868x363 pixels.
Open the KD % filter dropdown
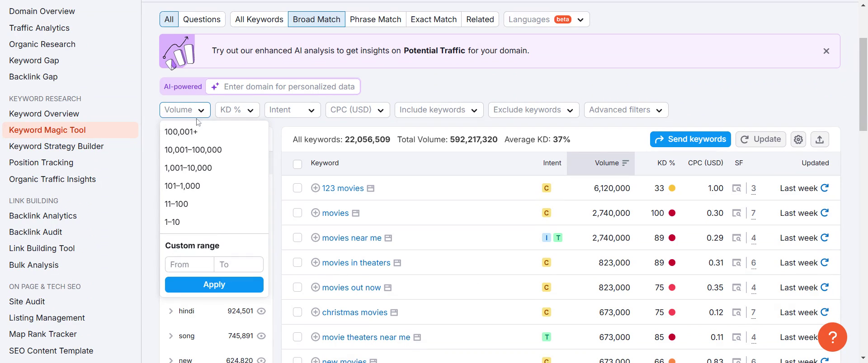[237, 110]
